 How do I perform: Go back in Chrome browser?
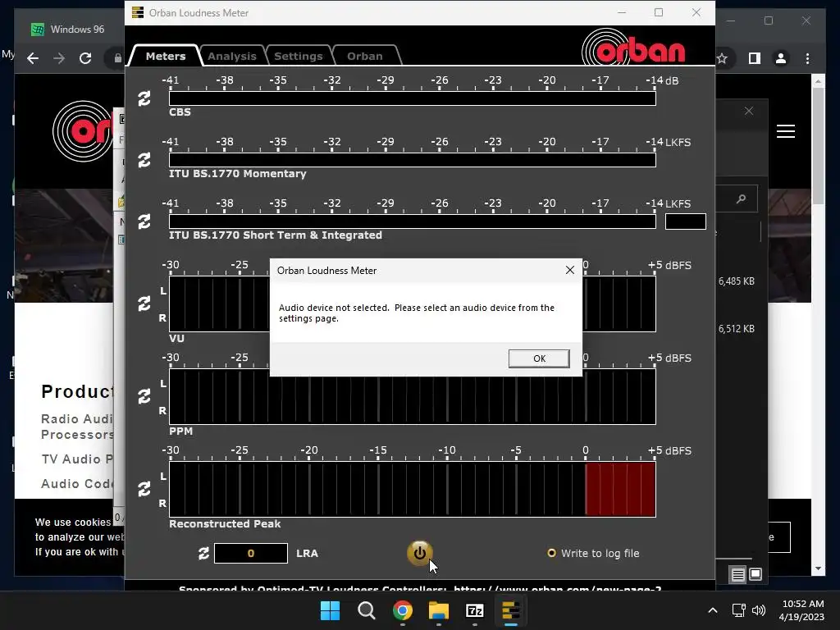click(x=33, y=58)
